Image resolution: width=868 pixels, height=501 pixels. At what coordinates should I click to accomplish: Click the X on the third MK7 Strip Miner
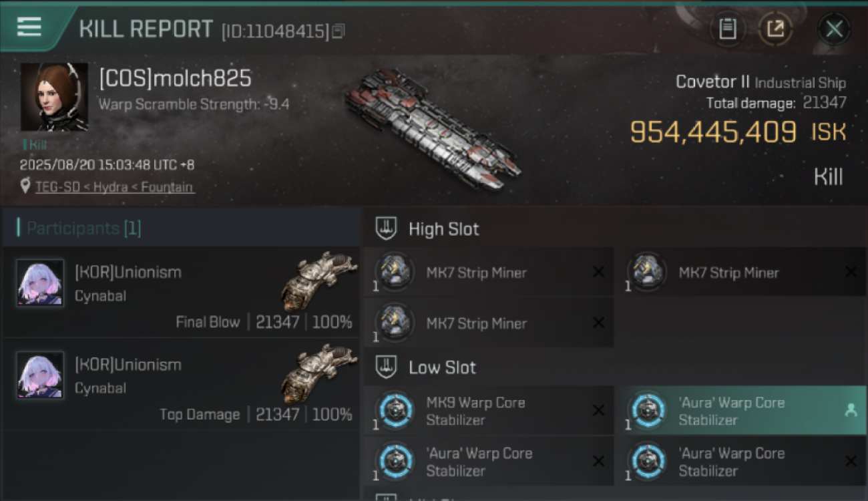click(x=598, y=323)
